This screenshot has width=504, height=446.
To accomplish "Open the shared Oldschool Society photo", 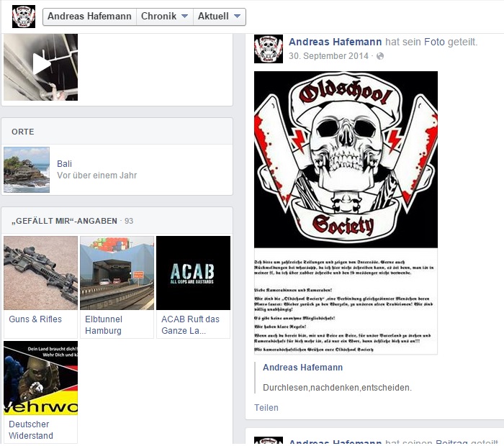I will [x=346, y=212].
